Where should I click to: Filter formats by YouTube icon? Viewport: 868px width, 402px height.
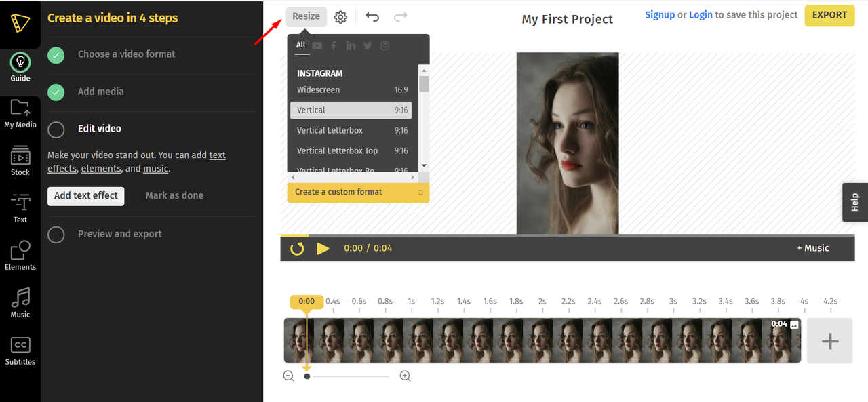(317, 45)
